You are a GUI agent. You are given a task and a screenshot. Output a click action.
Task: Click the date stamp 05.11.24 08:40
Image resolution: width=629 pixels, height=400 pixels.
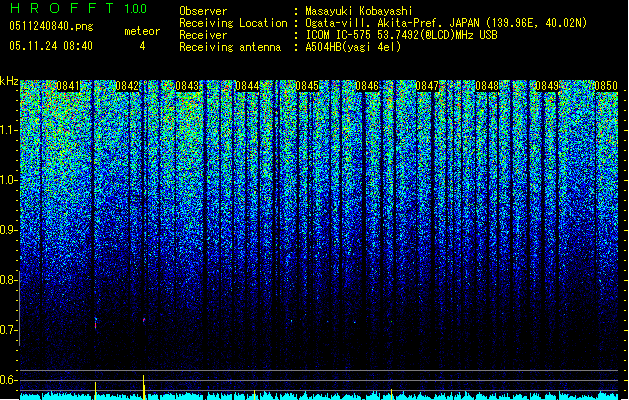51,46
